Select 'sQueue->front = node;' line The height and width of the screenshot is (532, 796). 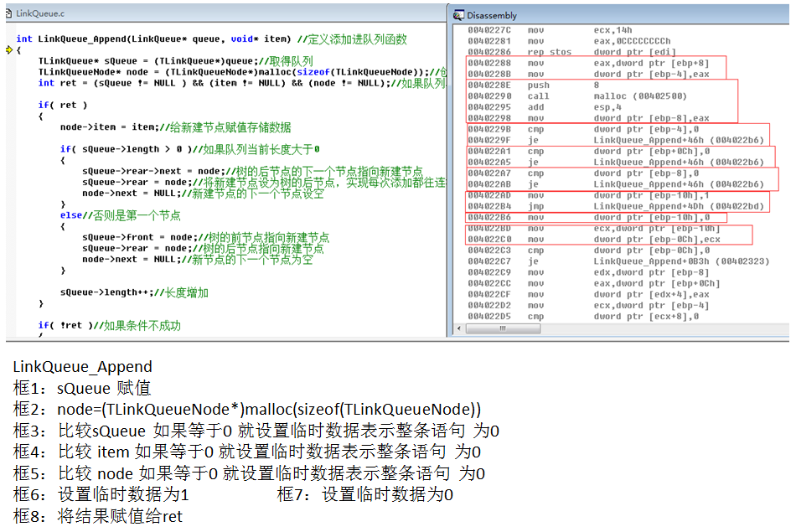coord(205,237)
